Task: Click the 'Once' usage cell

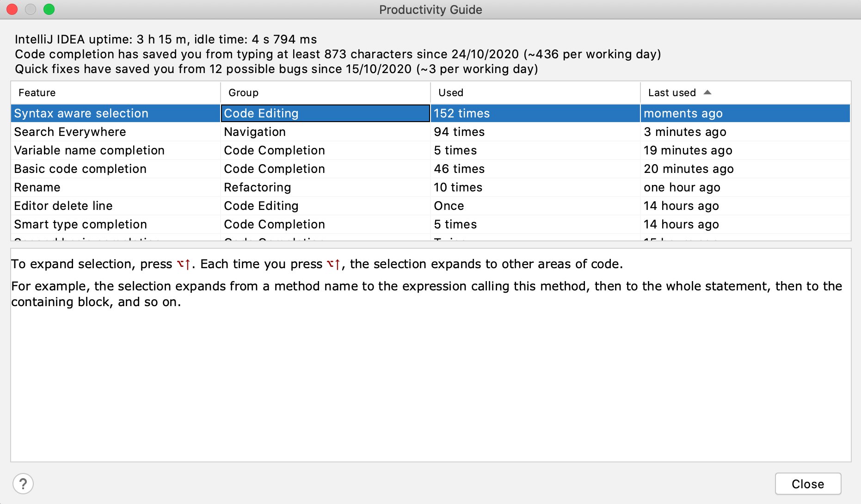Action: click(x=535, y=206)
